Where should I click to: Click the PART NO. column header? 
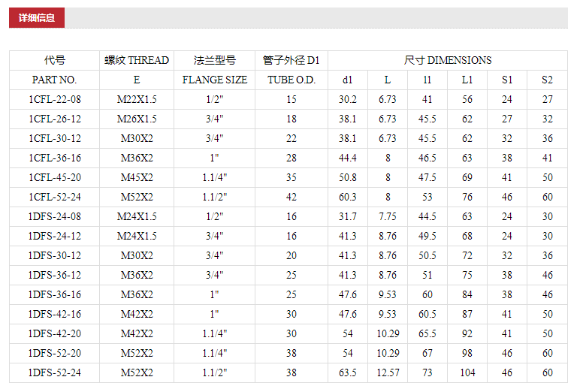pos(54,80)
